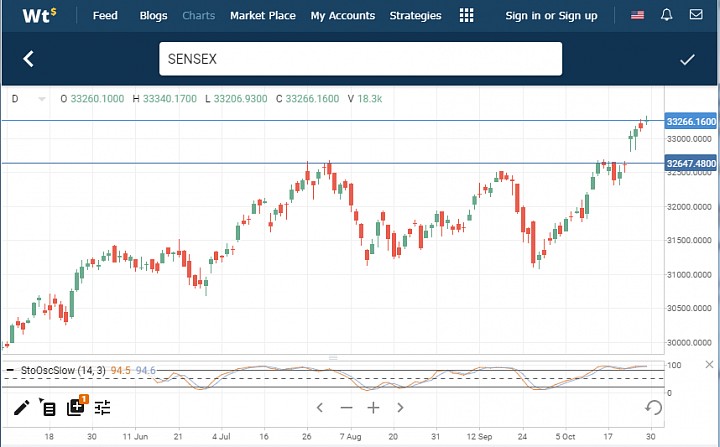Open the Blogs page
This screenshot has height=447, width=720.
pos(153,16)
